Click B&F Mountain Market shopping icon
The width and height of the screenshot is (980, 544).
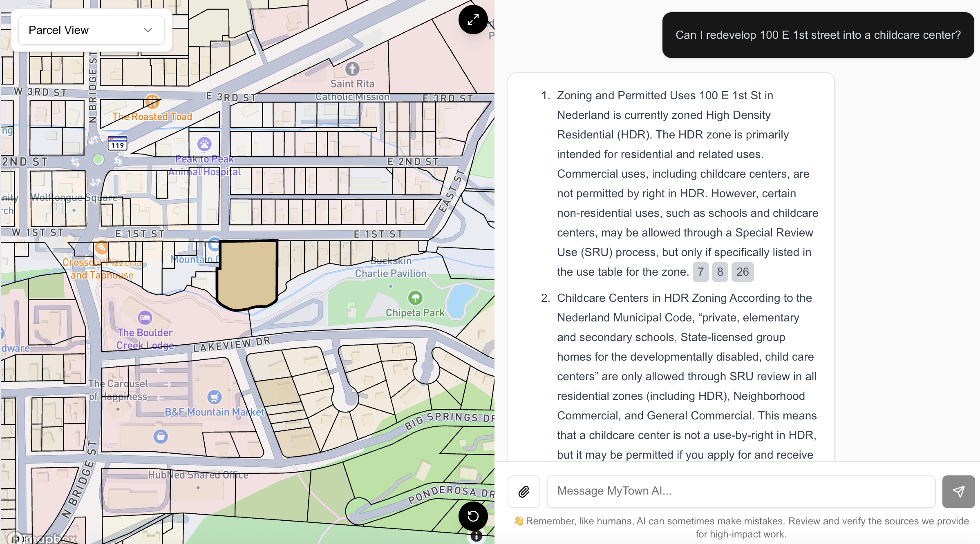(214, 397)
